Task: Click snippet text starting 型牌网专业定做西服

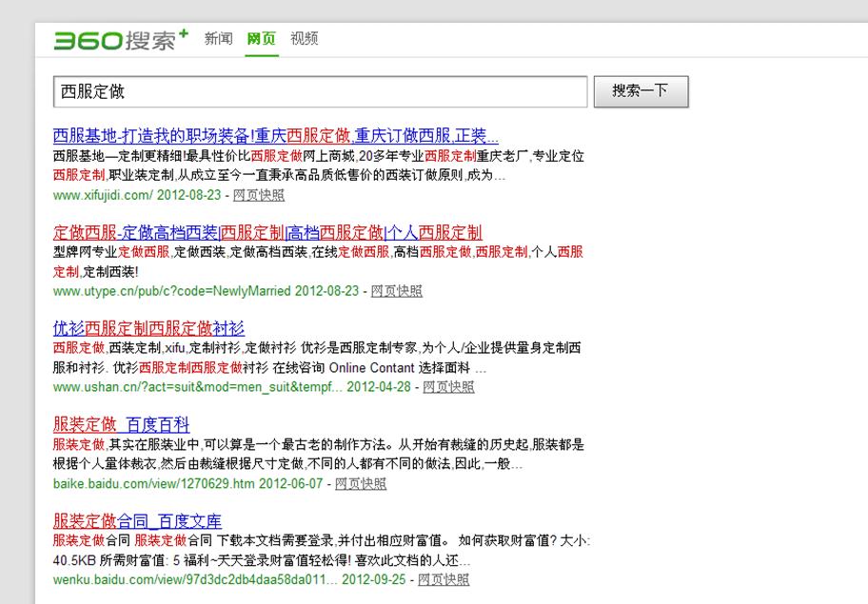Action: [x=318, y=262]
